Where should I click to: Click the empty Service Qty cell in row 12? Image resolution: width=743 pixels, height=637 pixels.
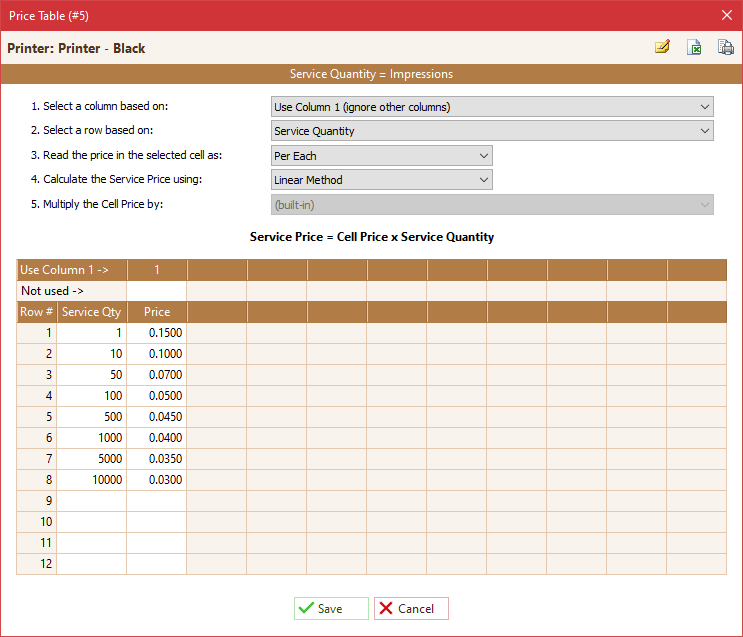(x=91, y=564)
